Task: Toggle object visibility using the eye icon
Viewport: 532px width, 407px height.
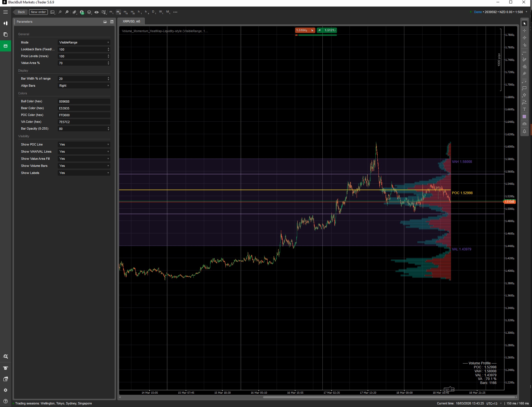Action: pyautogui.click(x=96, y=12)
